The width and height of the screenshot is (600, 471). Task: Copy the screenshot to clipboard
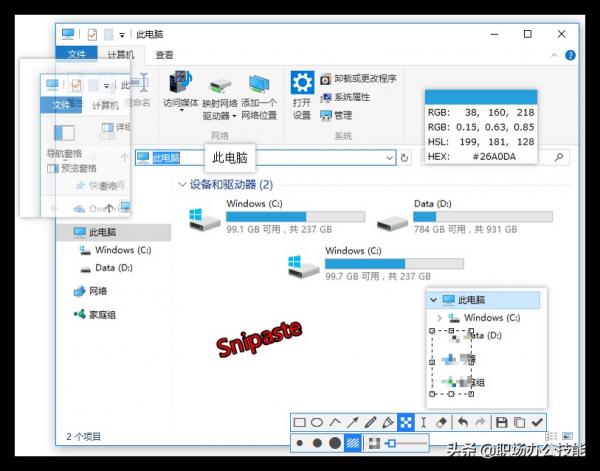tap(519, 422)
